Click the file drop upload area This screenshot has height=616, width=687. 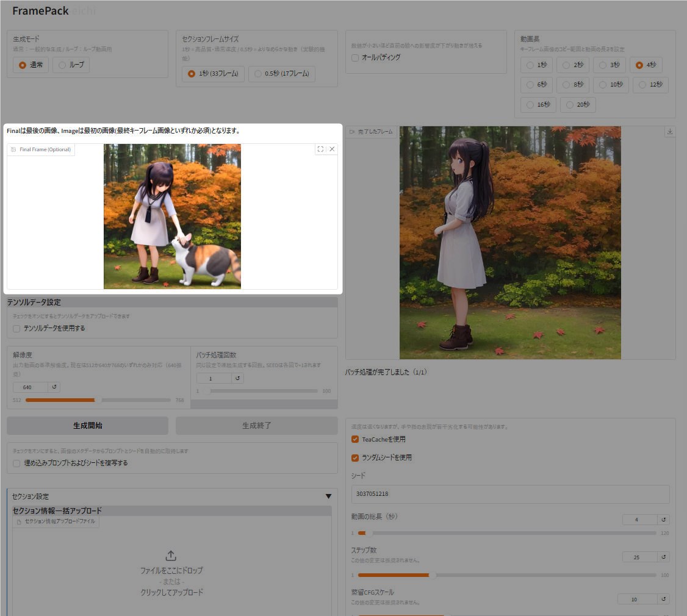click(x=171, y=573)
